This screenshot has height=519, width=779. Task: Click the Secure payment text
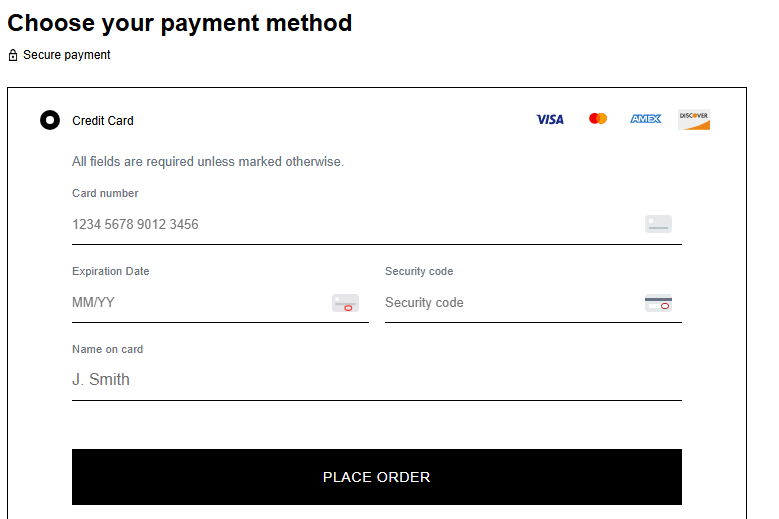click(67, 55)
